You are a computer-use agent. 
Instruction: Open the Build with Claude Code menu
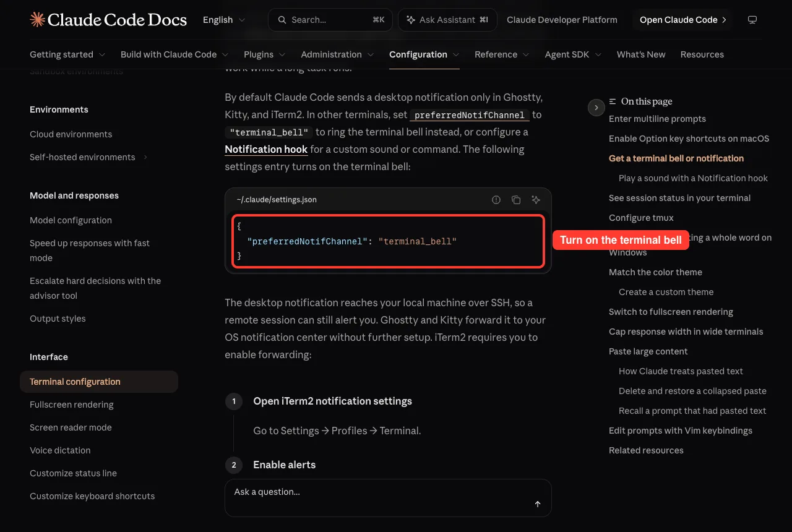click(174, 54)
